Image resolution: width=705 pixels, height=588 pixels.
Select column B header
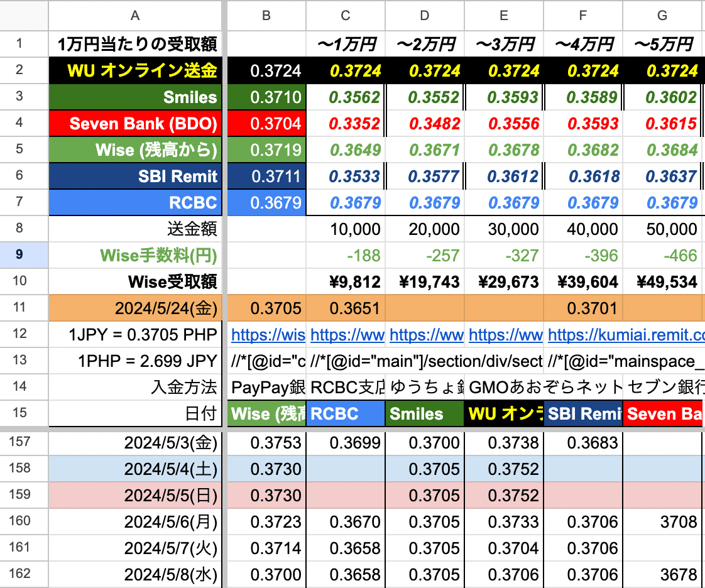click(266, 16)
